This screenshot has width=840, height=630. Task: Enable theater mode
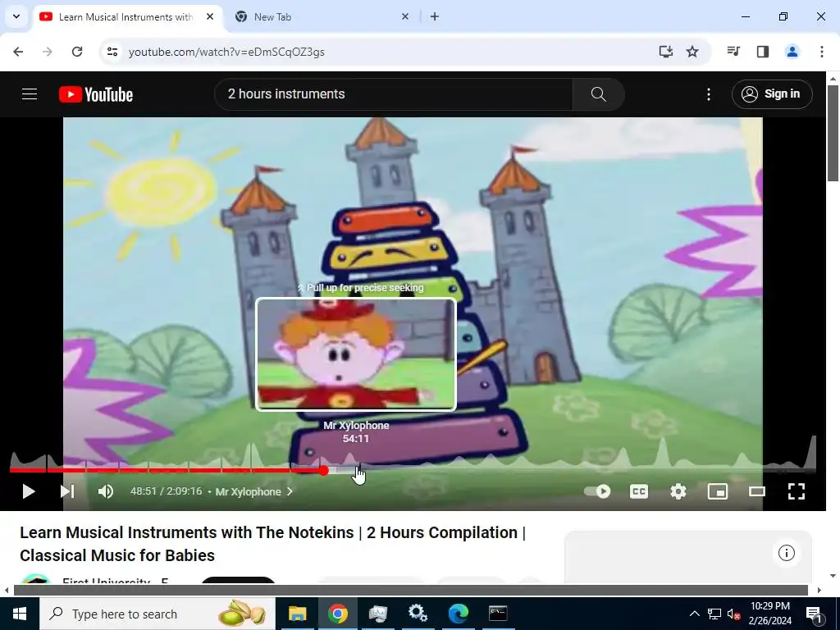(757, 491)
